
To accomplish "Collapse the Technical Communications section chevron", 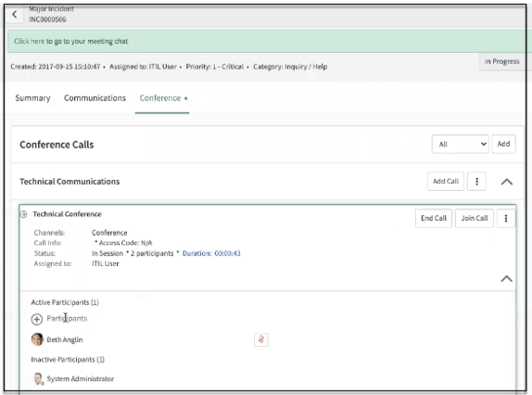I will click(507, 182).
